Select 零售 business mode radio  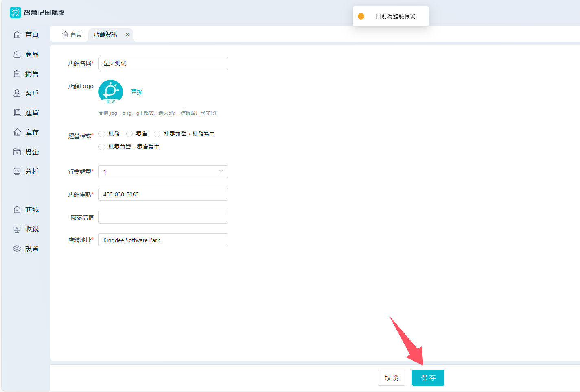click(130, 134)
